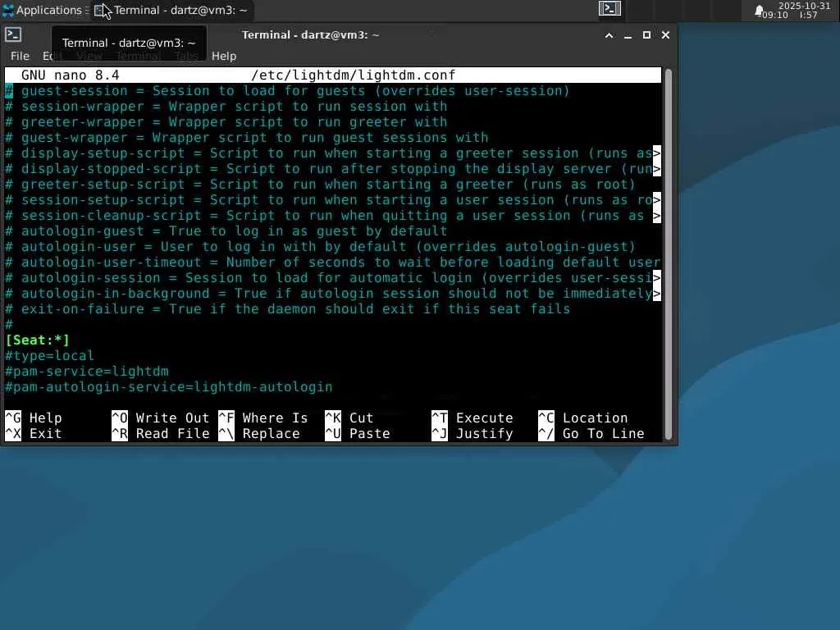Click the date and time clock
Image resolution: width=840 pixels, height=630 pixels.
[797, 10]
